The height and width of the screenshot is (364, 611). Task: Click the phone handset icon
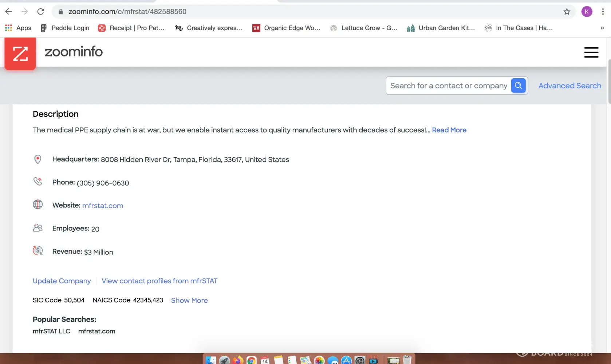coord(38,181)
